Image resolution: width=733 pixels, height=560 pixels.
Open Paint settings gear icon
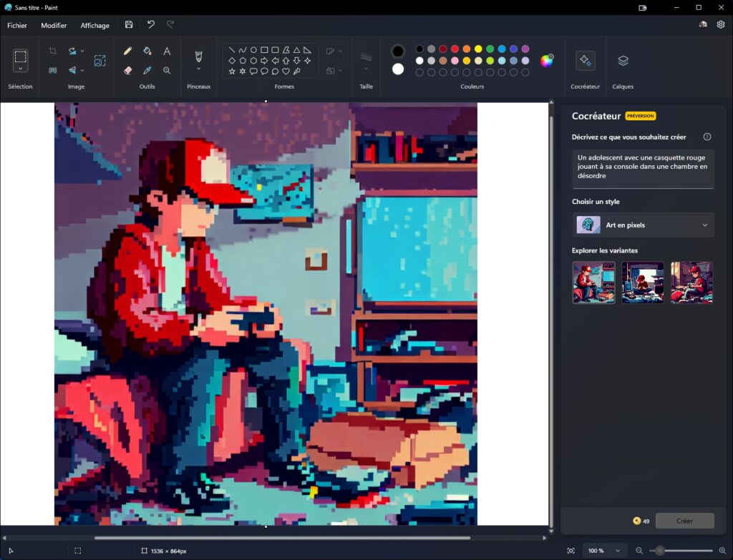click(x=720, y=25)
